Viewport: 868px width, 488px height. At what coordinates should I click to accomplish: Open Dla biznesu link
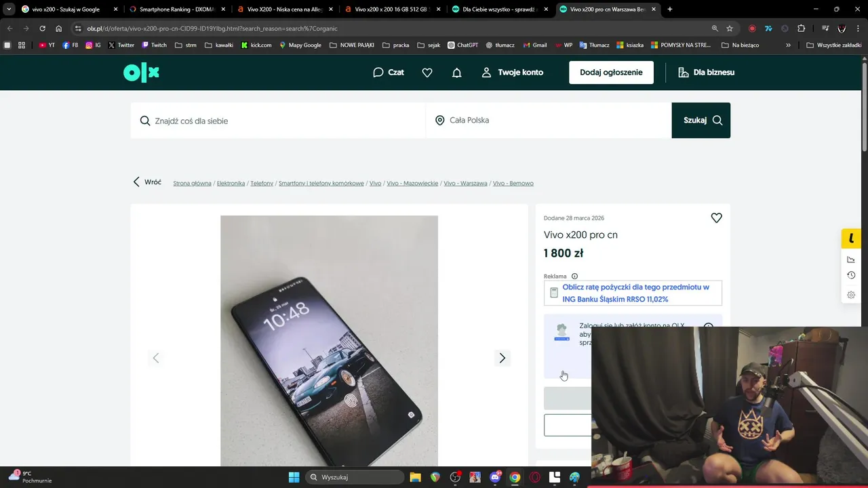707,73
